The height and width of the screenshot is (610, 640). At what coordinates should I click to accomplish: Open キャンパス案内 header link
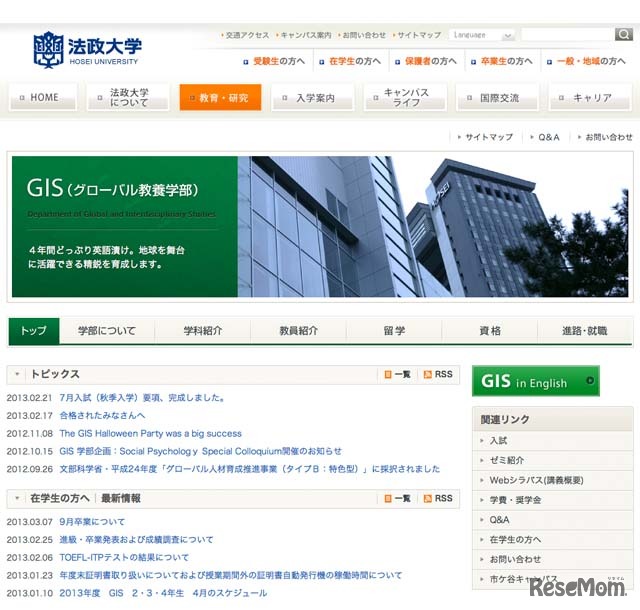306,36
